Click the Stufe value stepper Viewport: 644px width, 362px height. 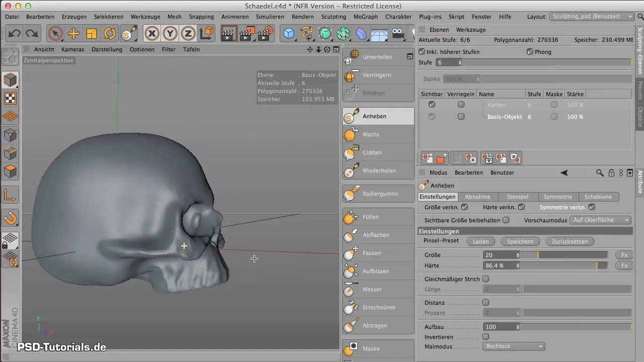pyautogui.click(x=460, y=63)
